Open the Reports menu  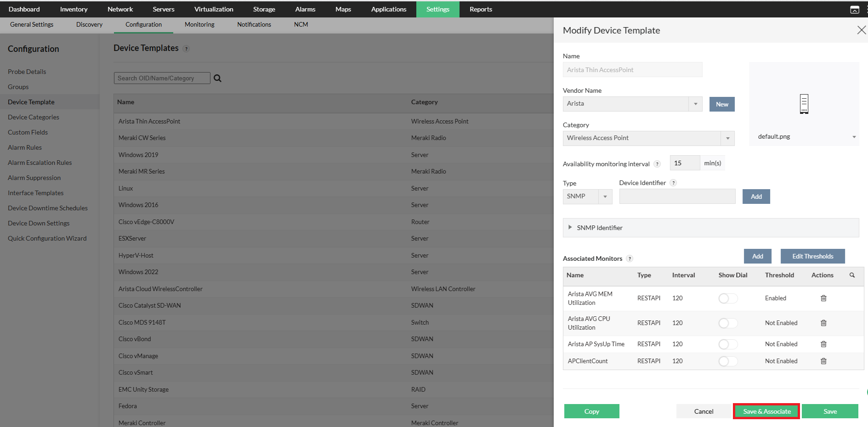[x=481, y=9]
